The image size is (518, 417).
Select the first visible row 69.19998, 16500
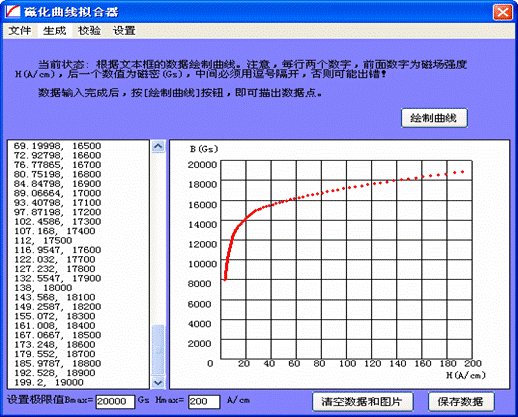point(57,146)
